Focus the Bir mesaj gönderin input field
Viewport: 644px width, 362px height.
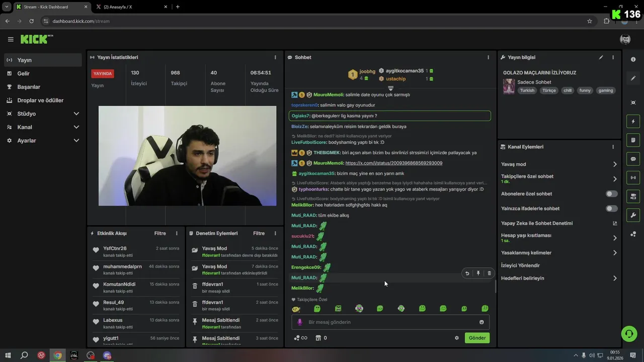[390, 322]
